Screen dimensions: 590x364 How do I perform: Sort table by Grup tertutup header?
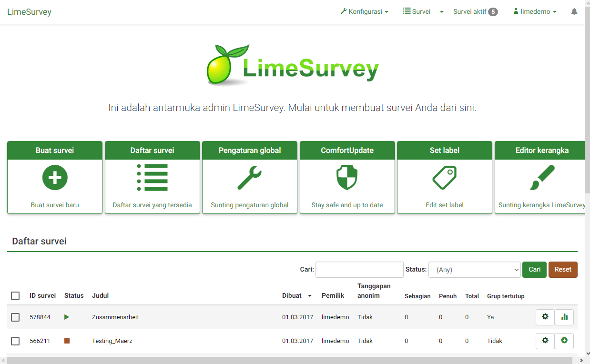pyautogui.click(x=506, y=296)
